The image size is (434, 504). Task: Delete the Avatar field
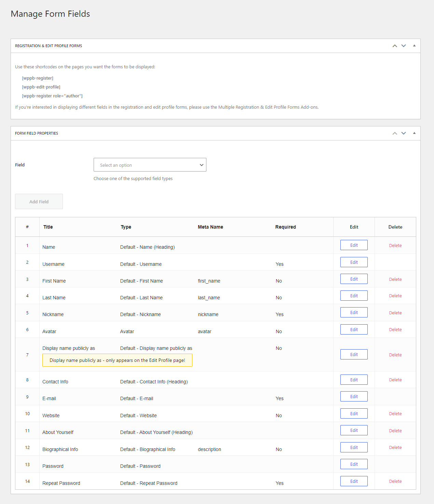395,330
